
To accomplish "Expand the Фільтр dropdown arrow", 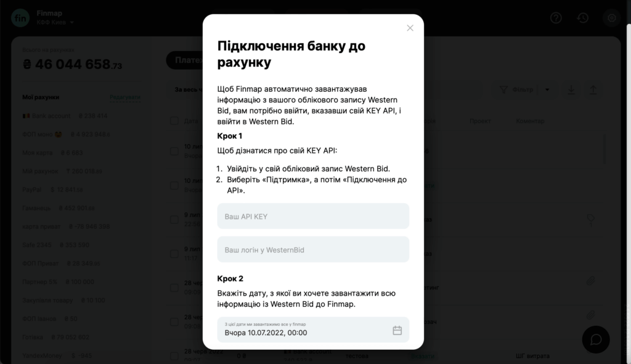I will coord(547,90).
